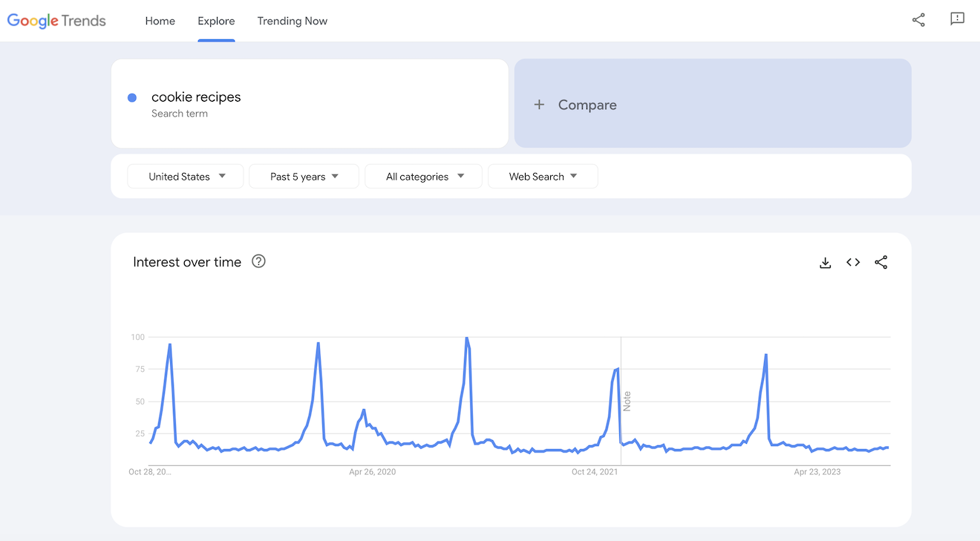The image size is (980, 541).
Task: Open the embed code icon
Action: tap(853, 263)
